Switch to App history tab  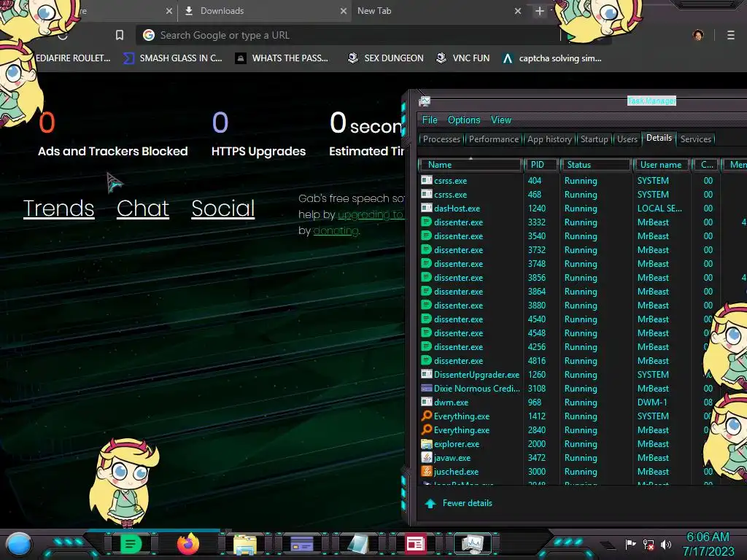[x=549, y=139]
